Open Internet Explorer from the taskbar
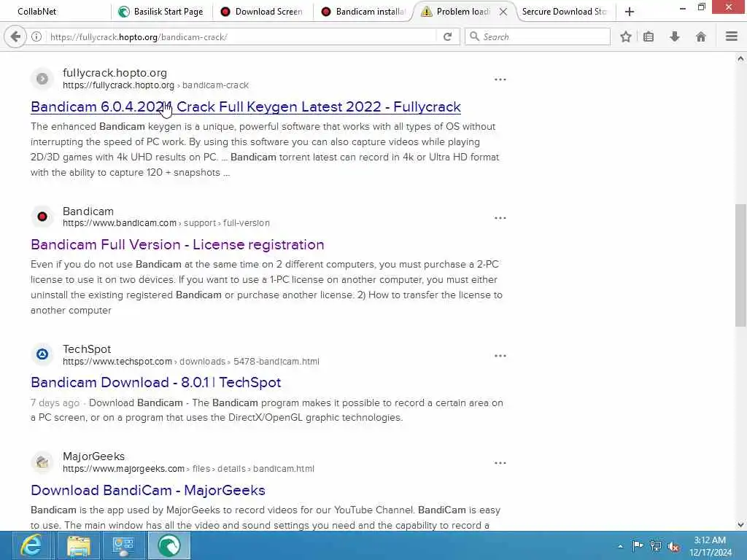This screenshot has width=747, height=560. coord(31,545)
